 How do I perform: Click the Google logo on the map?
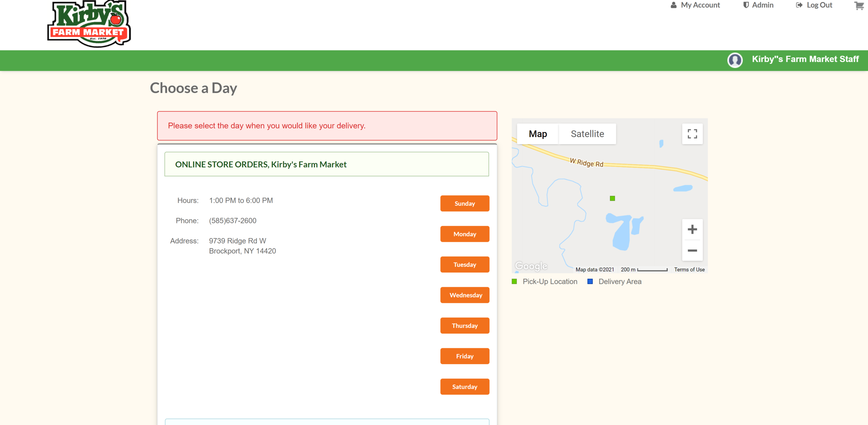[531, 266]
